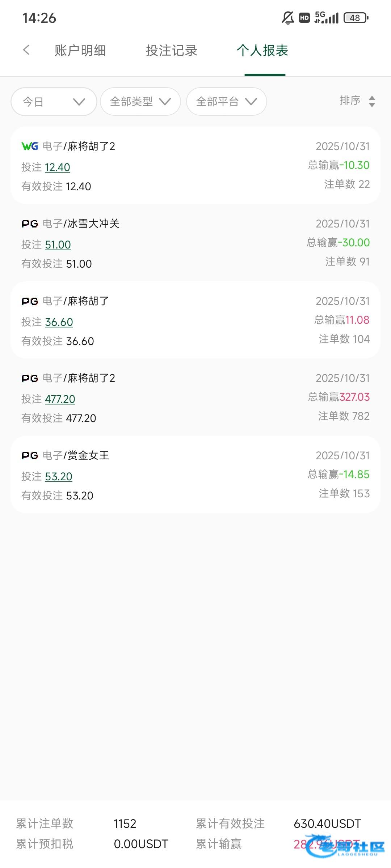Screen dimensions: 391x868
Task: Click the sort arrows icon
Action: pos(372,101)
